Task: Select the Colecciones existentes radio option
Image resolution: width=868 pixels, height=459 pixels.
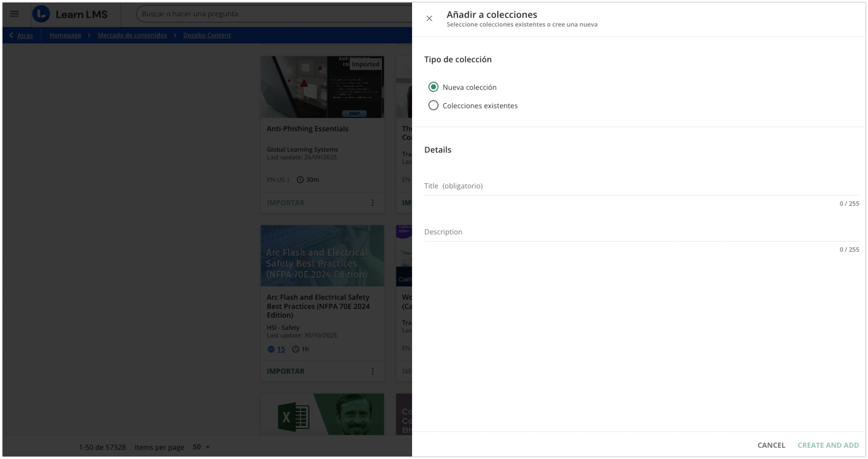Action: click(433, 105)
